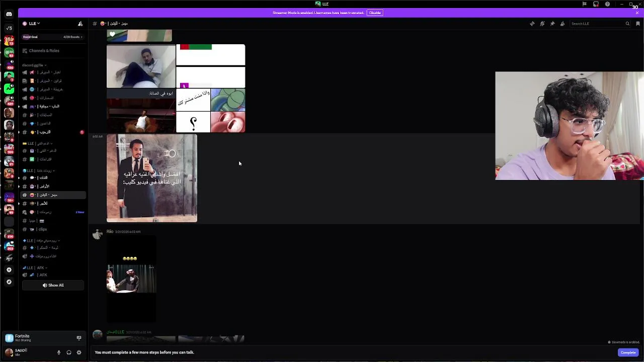Image resolution: width=644 pixels, height=362 pixels.
Task: Open the √S folder in server list
Action: coord(9,28)
